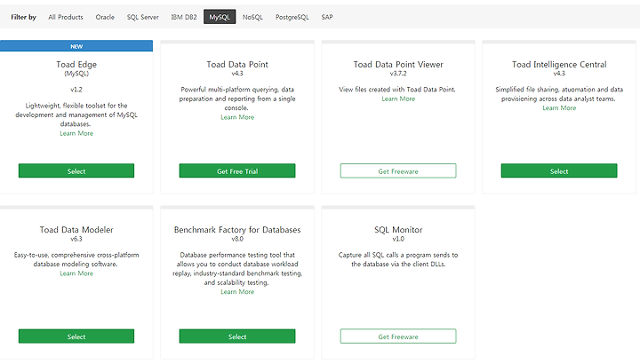Open Learn More under Toad Data Point Viewer
Screen dimensions: 640x364
pos(398,99)
